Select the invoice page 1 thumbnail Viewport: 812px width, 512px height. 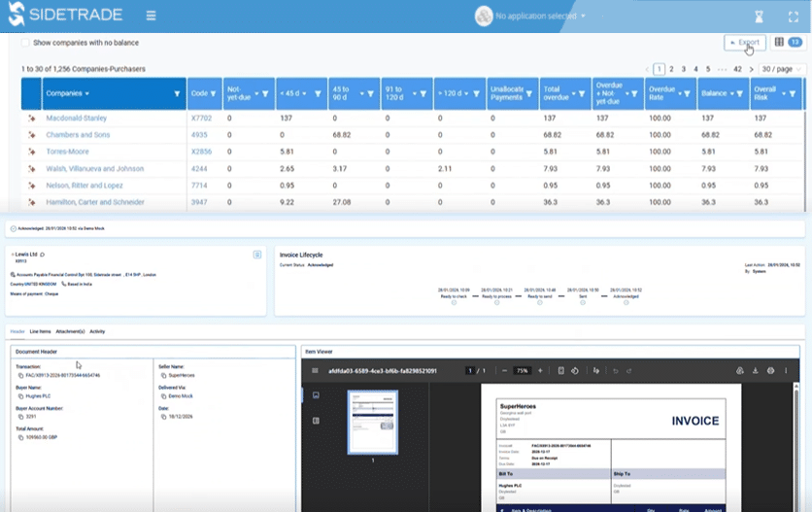pos(373,423)
